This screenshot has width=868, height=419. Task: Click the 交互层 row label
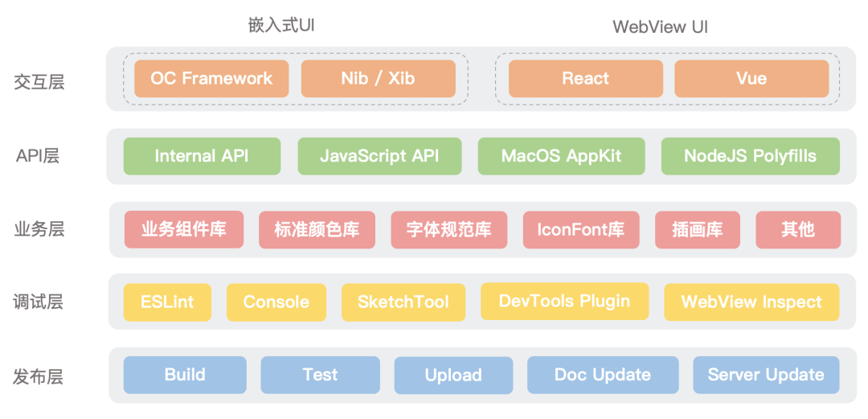pyautogui.click(x=39, y=82)
